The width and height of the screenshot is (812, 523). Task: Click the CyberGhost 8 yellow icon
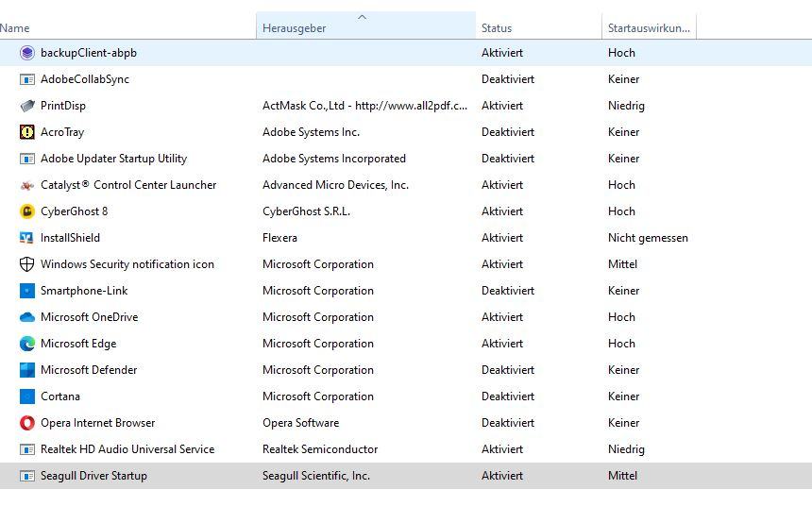point(27,211)
